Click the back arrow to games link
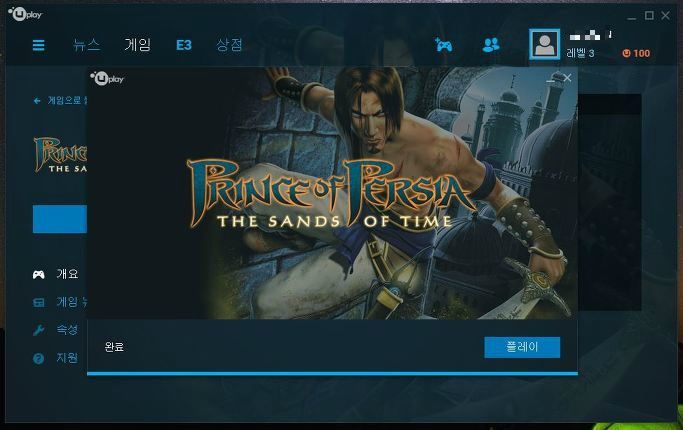The image size is (683, 430). click(60, 101)
